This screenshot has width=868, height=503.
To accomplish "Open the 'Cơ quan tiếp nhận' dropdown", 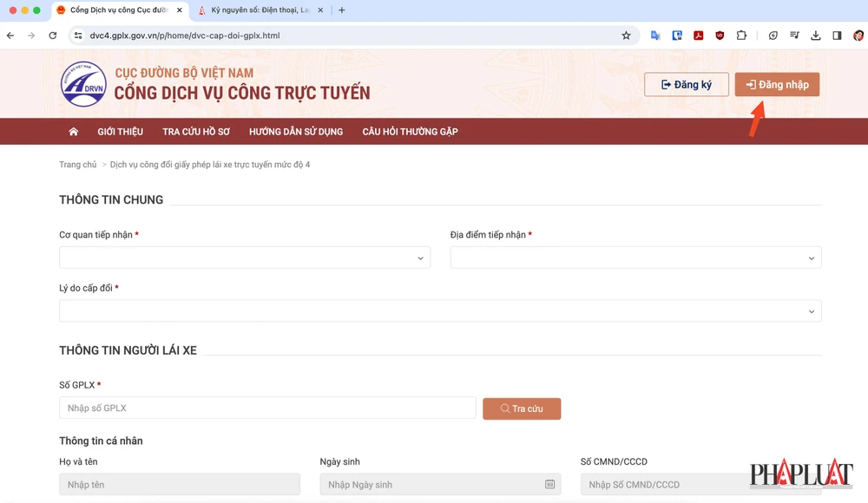I will pos(244,257).
